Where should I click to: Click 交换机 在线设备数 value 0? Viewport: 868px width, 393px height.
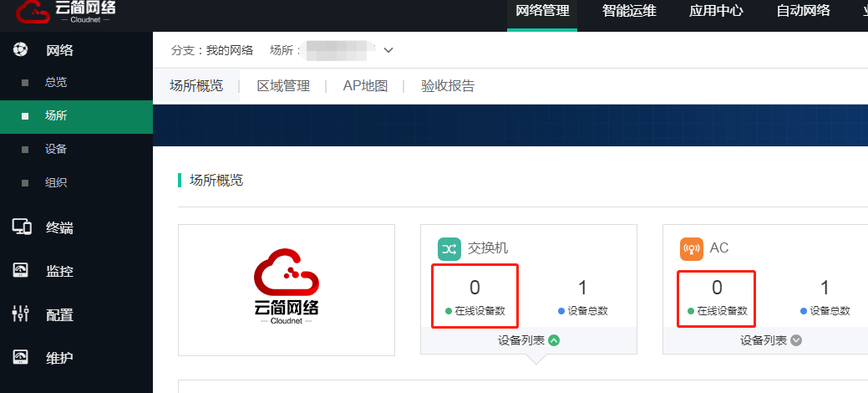tap(475, 288)
